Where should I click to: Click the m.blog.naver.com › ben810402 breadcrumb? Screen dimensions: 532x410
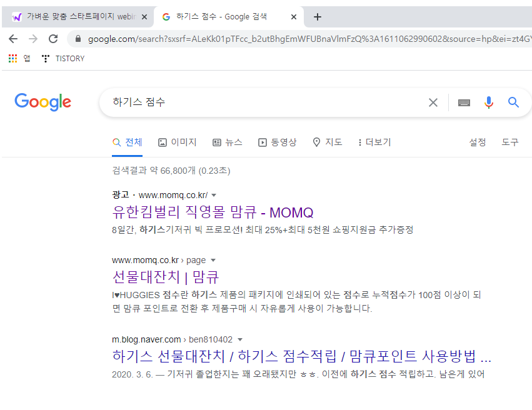tap(172, 339)
